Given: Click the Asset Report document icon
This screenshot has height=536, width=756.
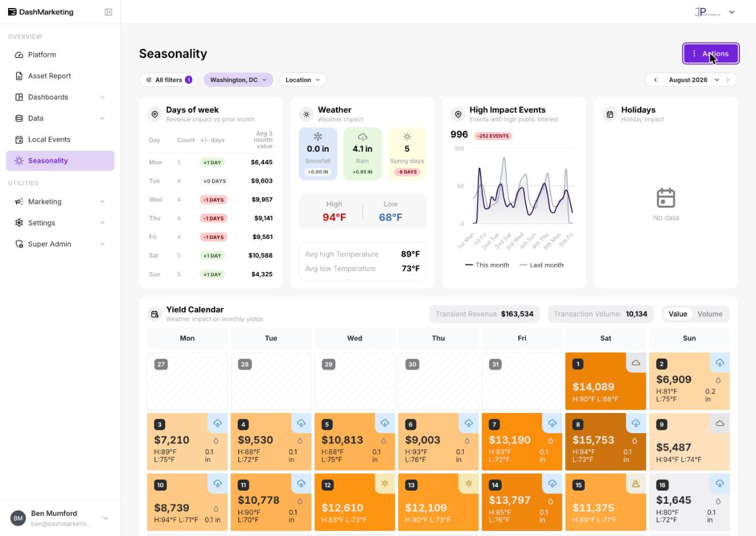Looking at the screenshot, I should [x=19, y=76].
